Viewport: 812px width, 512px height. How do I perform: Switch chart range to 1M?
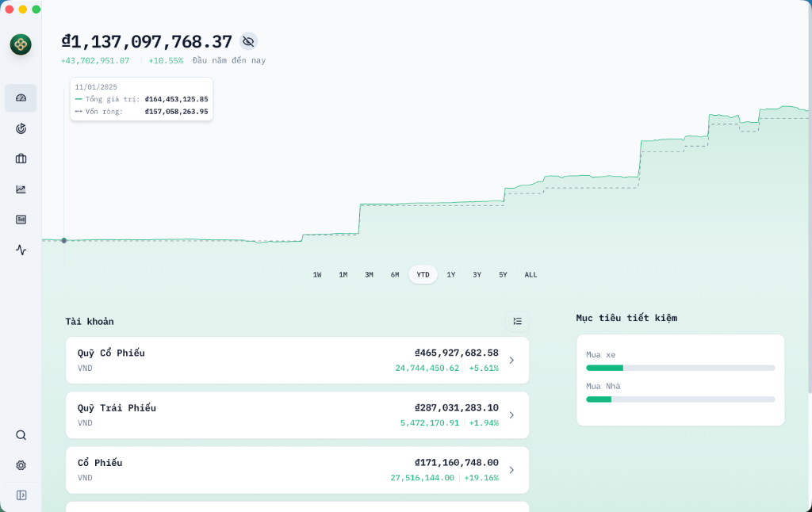point(343,274)
